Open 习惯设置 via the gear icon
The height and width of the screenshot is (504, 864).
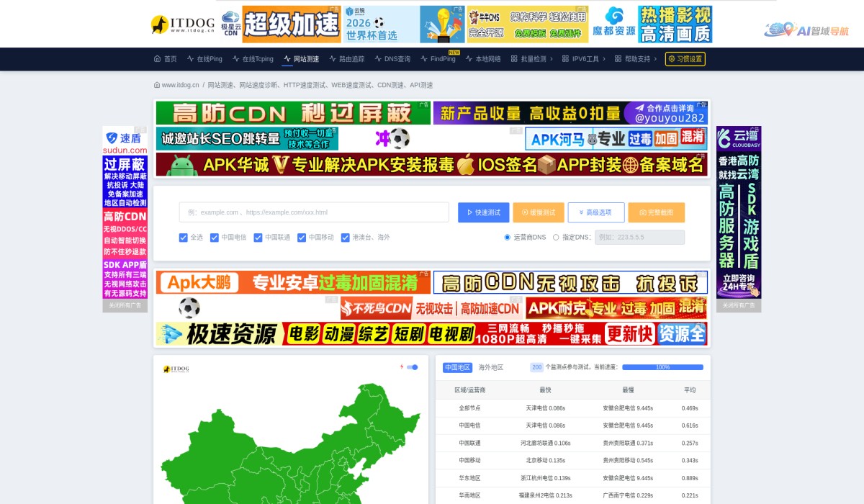coord(671,59)
